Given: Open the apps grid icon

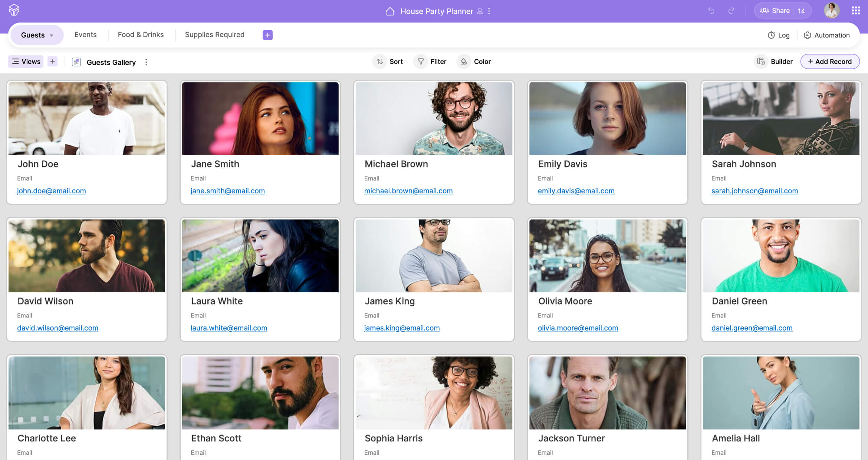Looking at the screenshot, I should pos(855,11).
